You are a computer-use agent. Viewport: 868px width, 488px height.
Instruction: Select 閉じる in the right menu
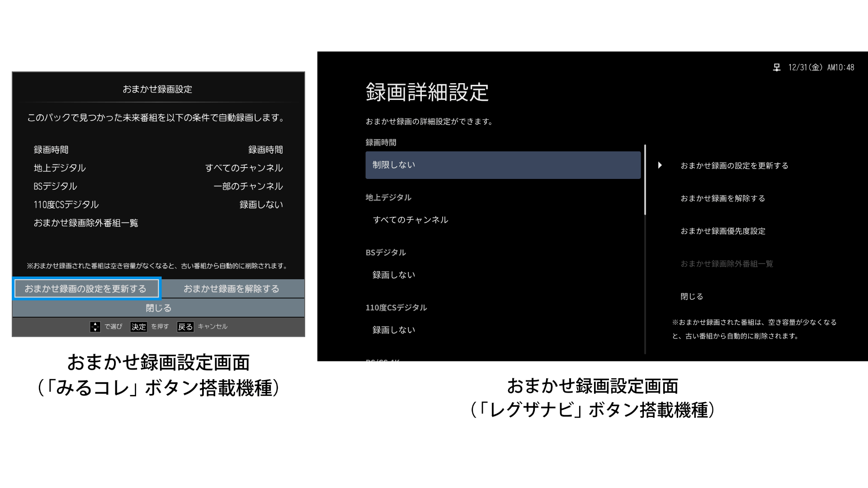click(x=692, y=296)
